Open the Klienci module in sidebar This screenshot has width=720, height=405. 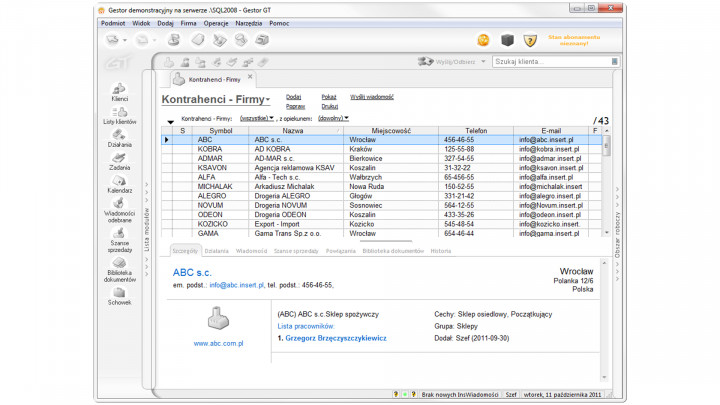point(120,91)
